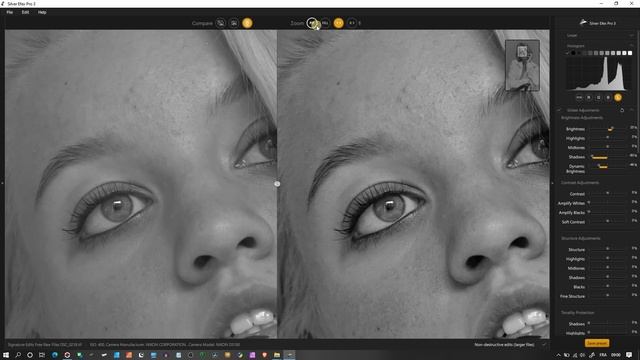
Task: Select the highlighted yellow zoom level button
Action: [338, 23]
